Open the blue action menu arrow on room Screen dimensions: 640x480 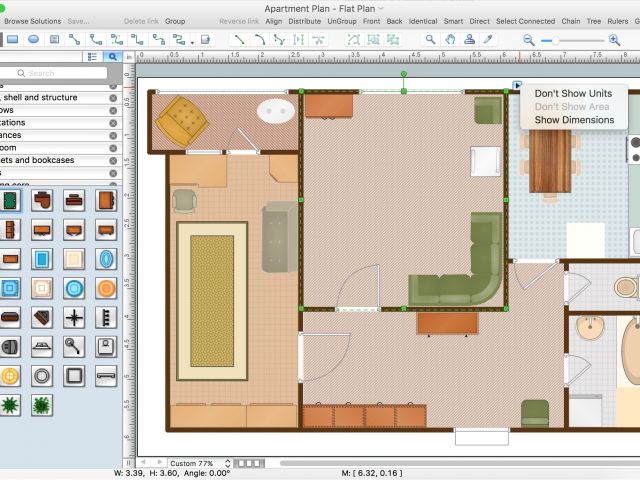[516, 86]
